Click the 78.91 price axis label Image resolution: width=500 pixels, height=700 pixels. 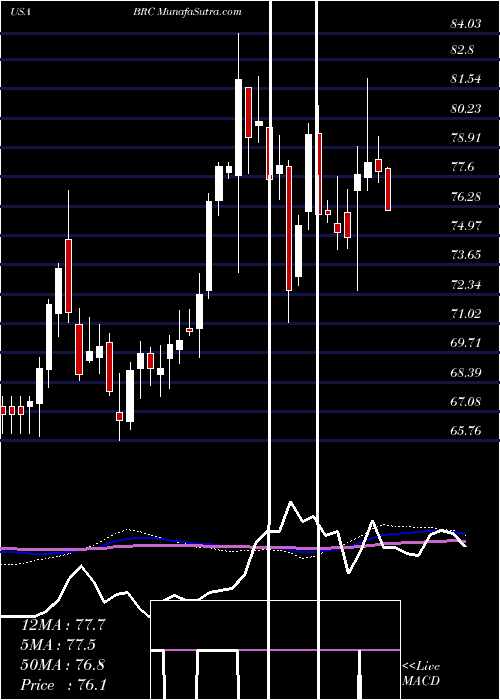pos(466,138)
